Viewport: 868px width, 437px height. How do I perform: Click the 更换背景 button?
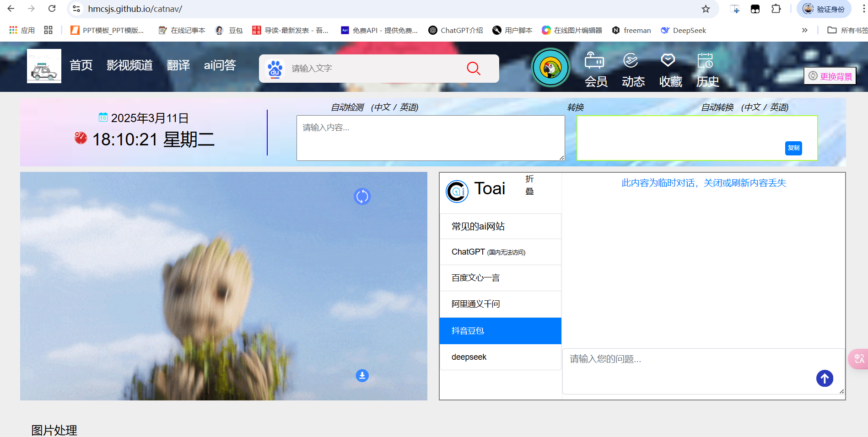[830, 76]
